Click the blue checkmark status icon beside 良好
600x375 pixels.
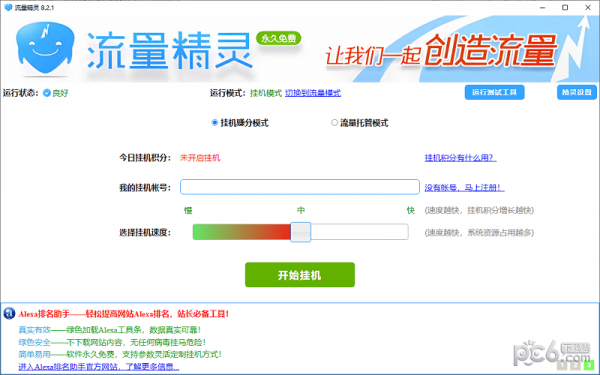(x=47, y=93)
